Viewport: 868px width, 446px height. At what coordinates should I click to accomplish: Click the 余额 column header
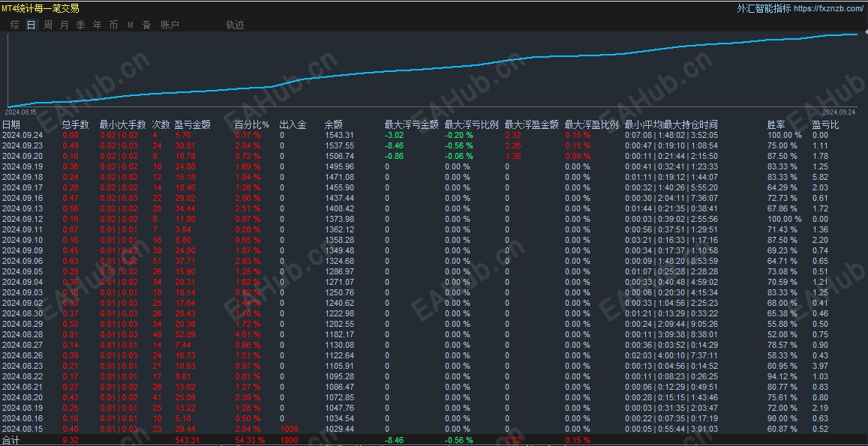(333, 125)
